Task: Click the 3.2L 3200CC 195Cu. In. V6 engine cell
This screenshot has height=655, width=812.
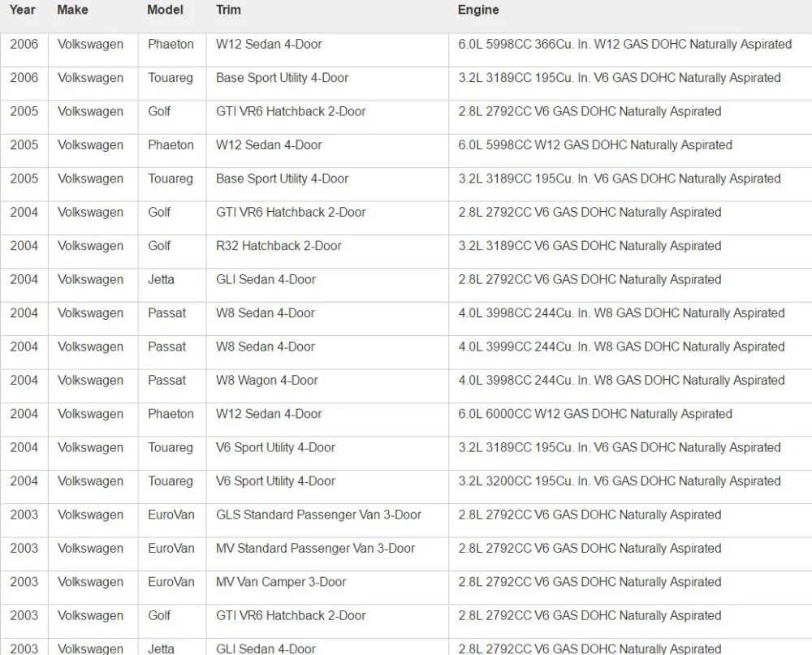Action: click(620, 481)
